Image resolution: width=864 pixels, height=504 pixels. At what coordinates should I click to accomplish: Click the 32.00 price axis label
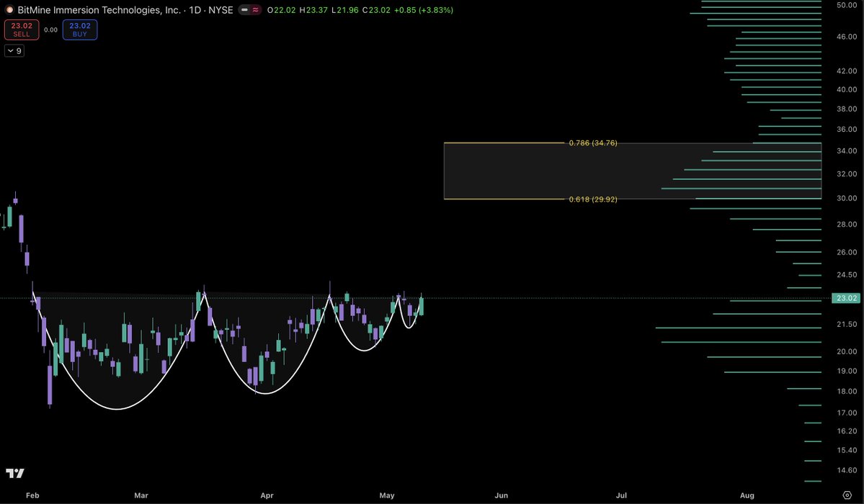847,174
